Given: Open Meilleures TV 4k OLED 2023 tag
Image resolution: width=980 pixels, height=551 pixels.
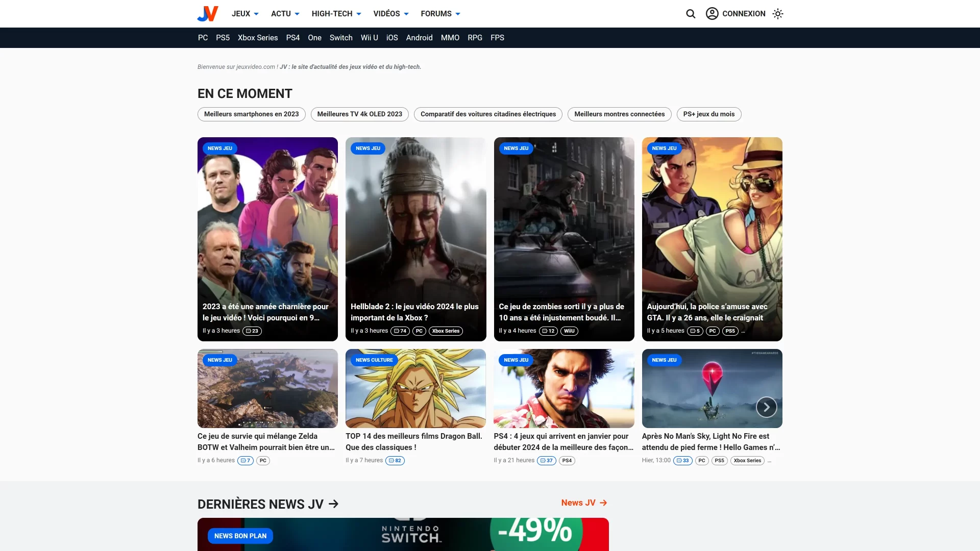Looking at the screenshot, I should tap(360, 114).
